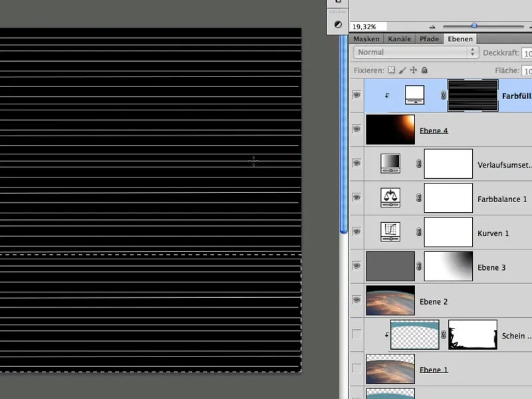Viewport: 532px width, 399px height.
Task: Click the Kurven 1 mask link icon
Action: 419,232
